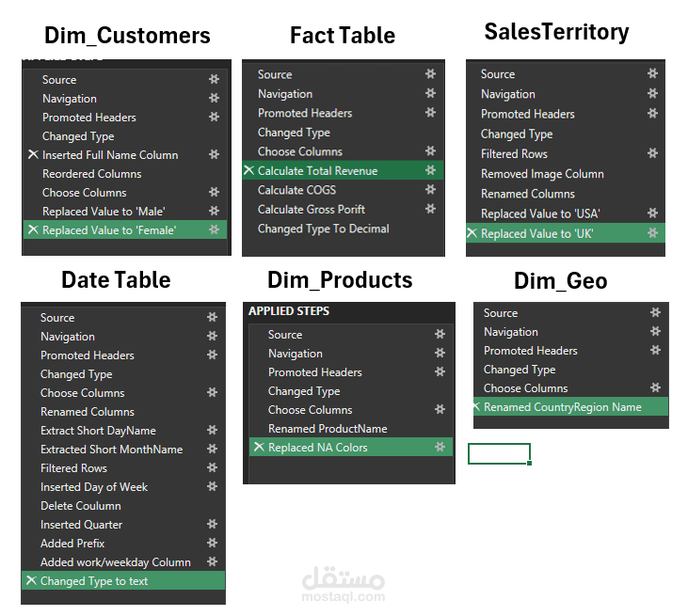Click gear next to Dim_Geo Choose Columns

coord(655,387)
